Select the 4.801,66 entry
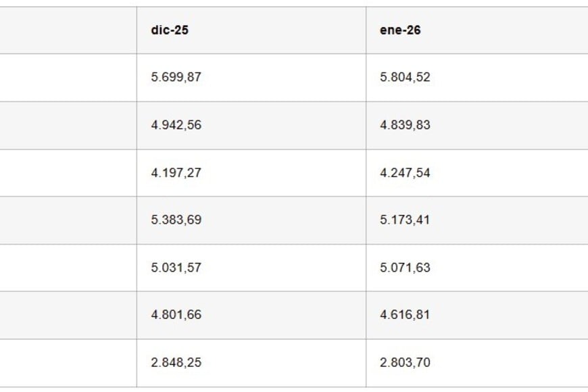This screenshot has width=588, height=392. (176, 315)
